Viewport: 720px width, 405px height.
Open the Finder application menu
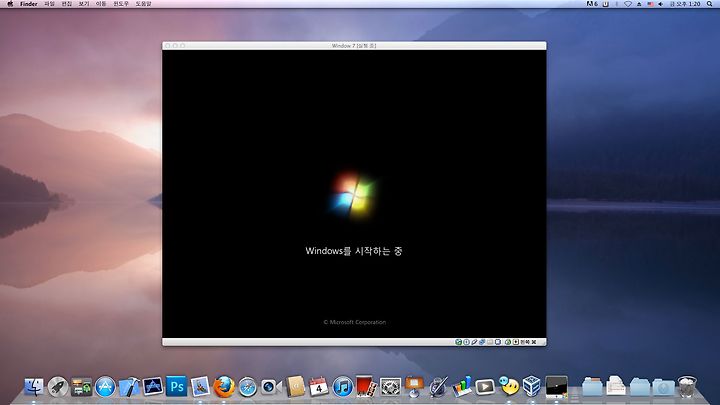(28, 4)
